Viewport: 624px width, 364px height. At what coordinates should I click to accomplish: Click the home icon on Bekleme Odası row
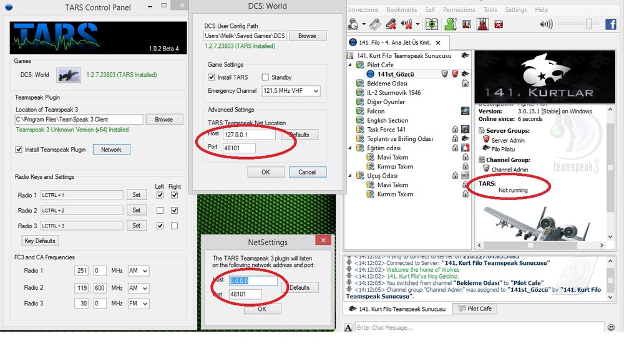(465, 84)
